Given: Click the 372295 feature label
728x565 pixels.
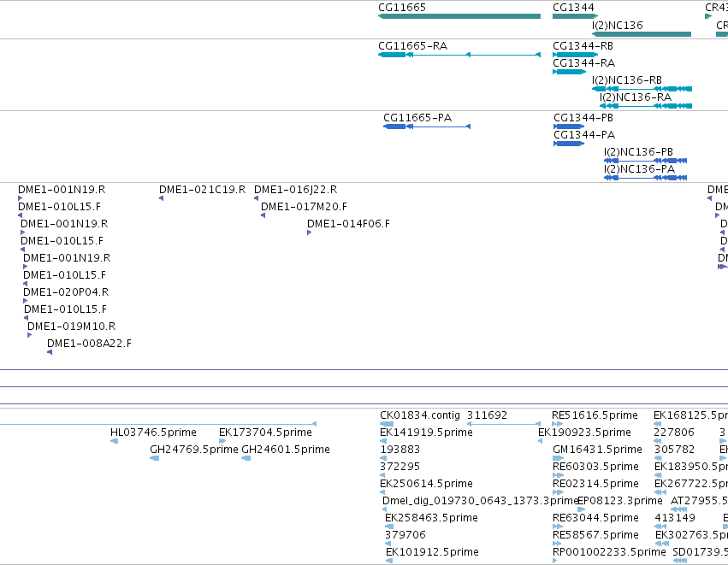Looking at the screenshot, I should 400,467.
